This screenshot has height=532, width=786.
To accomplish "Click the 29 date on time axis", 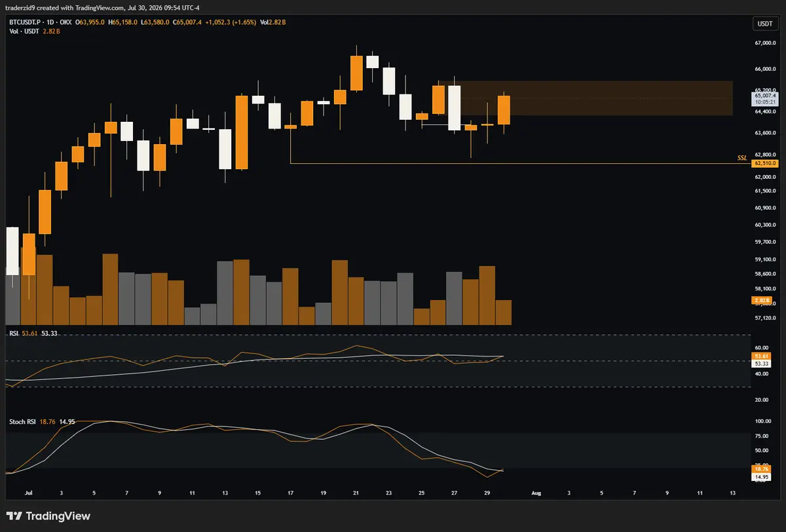I will (487, 491).
